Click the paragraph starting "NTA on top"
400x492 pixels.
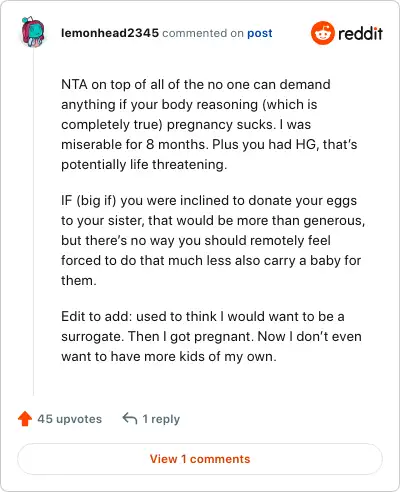pyautogui.click(x=209, y=124)
